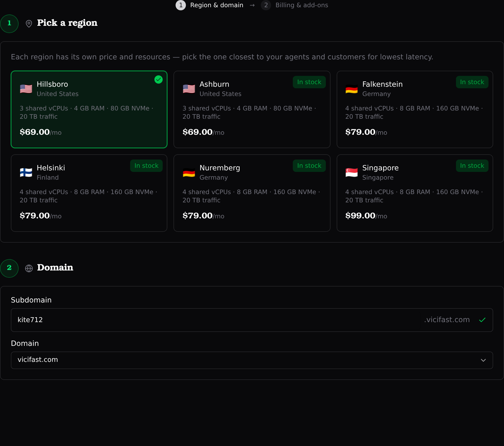Select the Hillsboro region card
Viewport: 504px width, 446px height.
tap(89, 109)
